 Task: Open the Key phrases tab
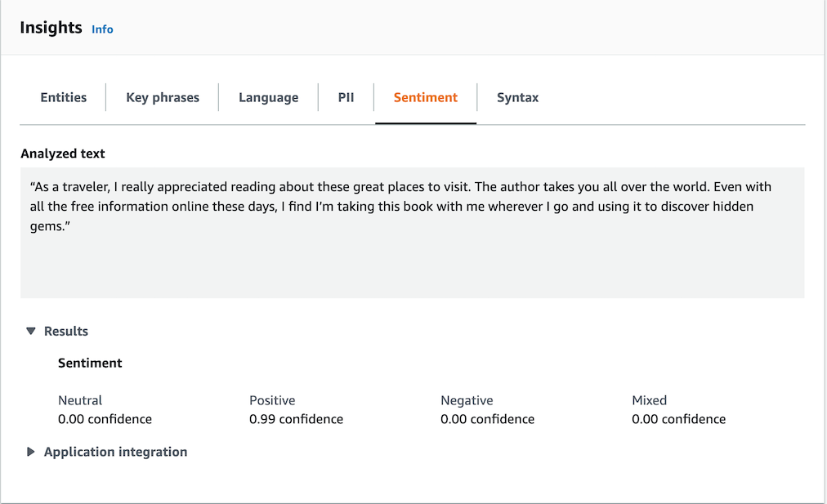pyautogui.click(x=163, y=98)
